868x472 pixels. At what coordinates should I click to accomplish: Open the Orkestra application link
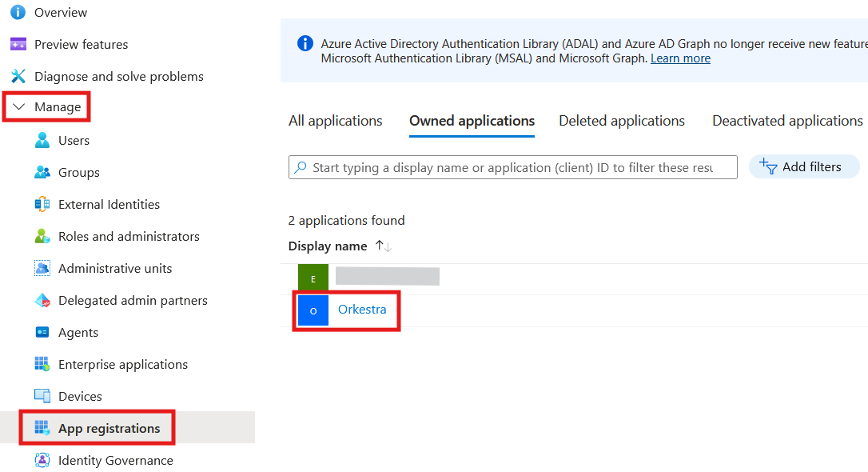pos(362,309)
